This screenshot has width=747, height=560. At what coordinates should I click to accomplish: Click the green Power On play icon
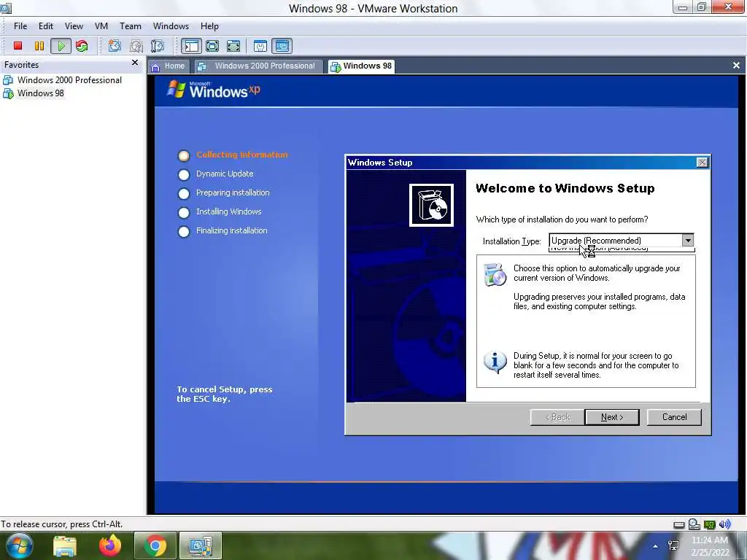click(x=61, y=46)
